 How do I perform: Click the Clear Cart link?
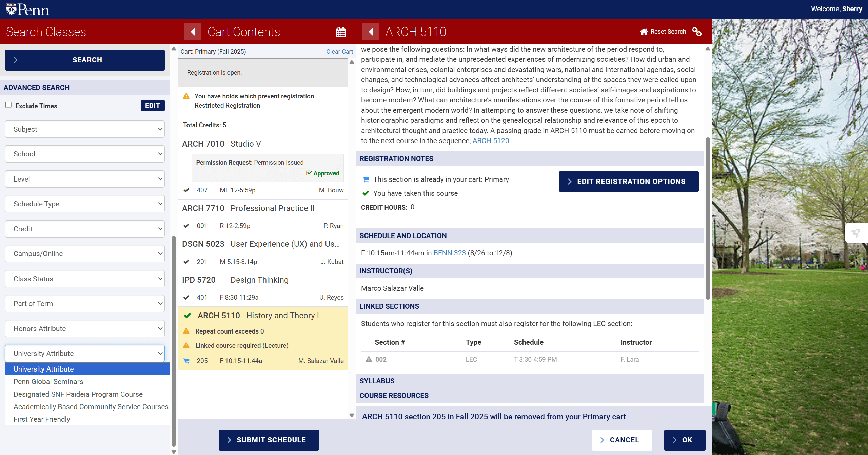coord(339,52)
